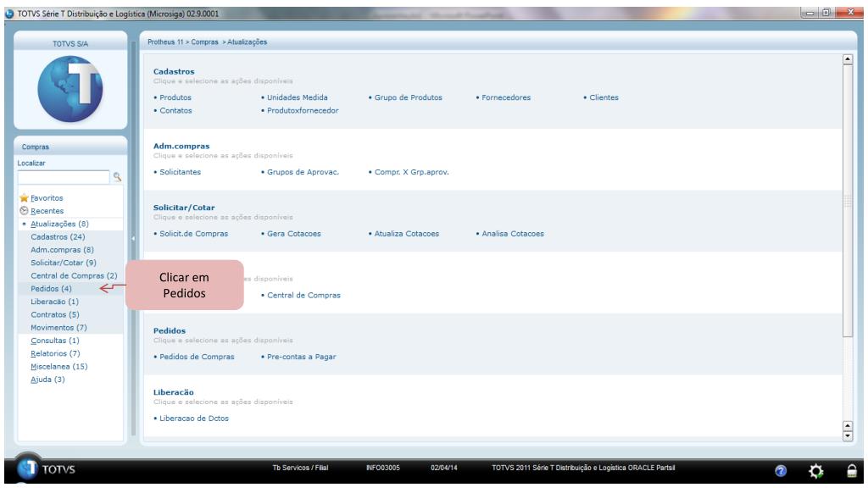Open Produtos under Cadastros
The image size is (868, 488).
[x=175, y=97]
